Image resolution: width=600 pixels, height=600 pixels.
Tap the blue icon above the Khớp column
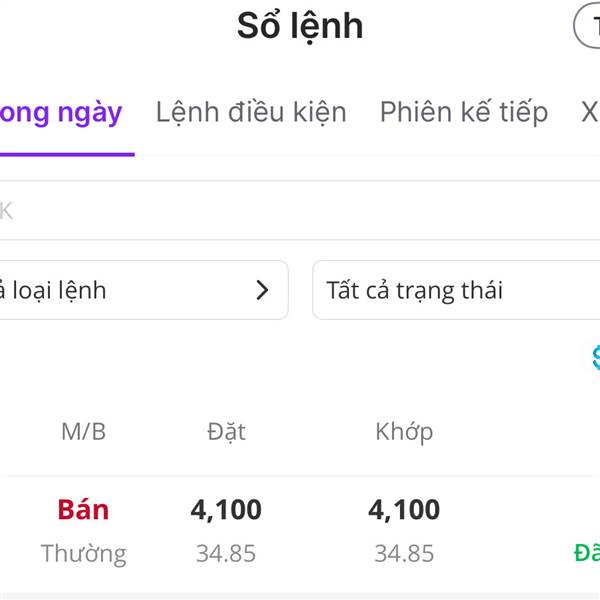click(x=594, y=357)
